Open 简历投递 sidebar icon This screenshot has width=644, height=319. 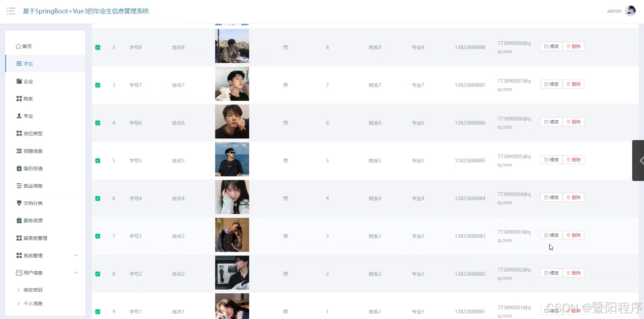coord(19,168)
